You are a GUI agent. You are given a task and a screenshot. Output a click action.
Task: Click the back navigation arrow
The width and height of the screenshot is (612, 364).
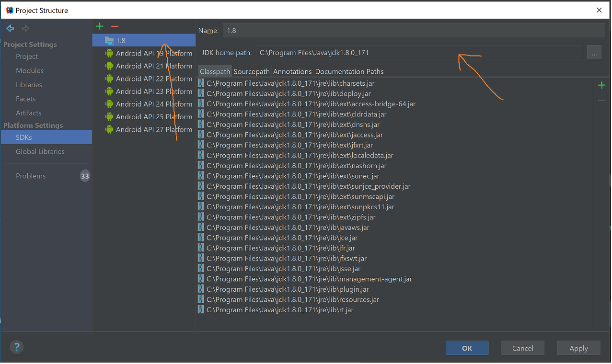coord(10,28)
